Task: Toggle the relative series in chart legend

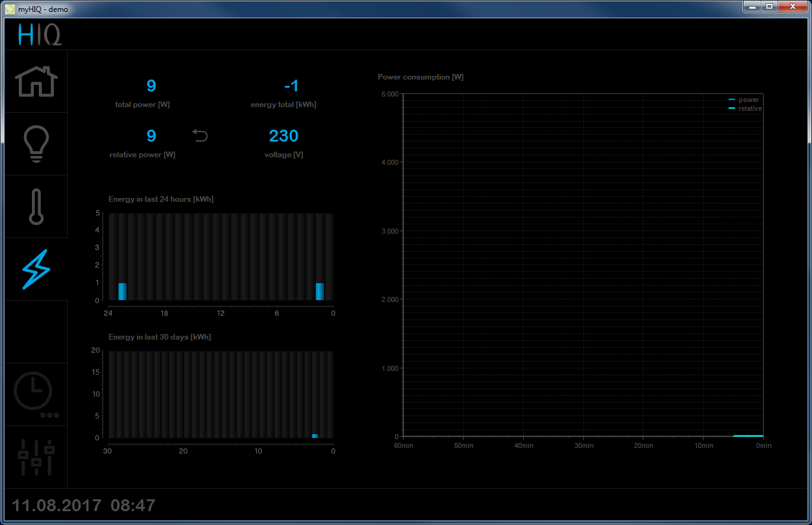Action: pyautogui.click(x=745, y=108)
